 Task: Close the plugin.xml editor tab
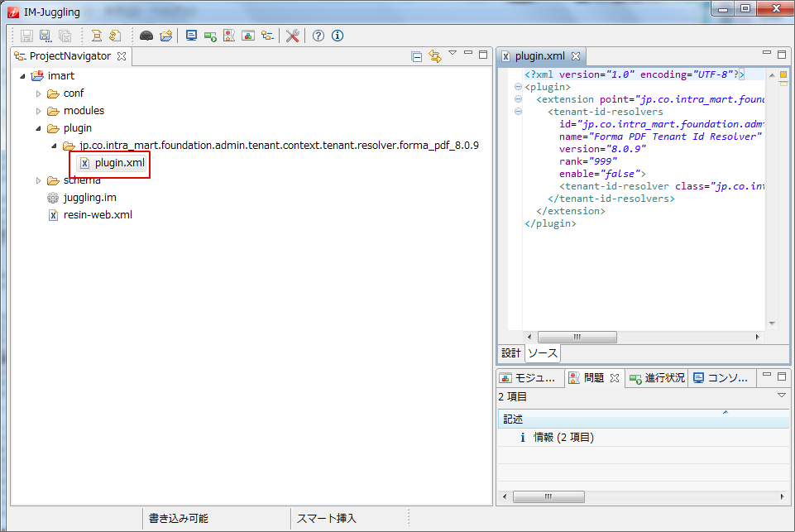(576, 56)
